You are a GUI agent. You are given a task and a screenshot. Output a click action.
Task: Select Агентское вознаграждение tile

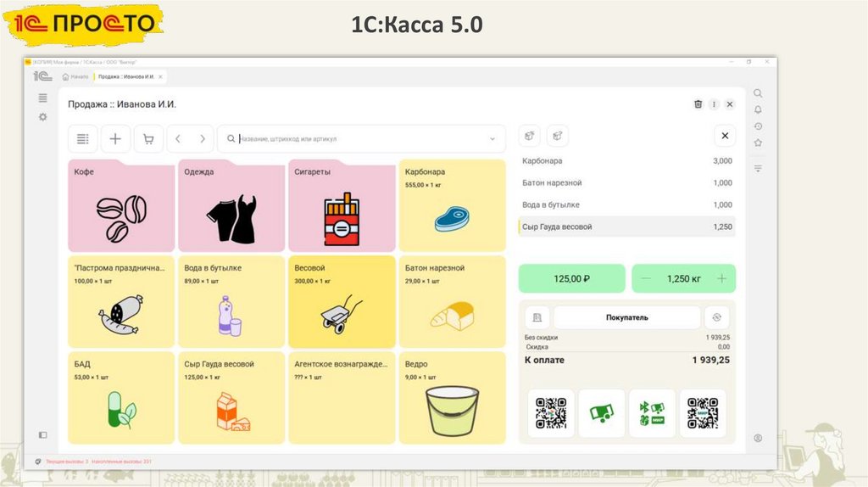[342, 398]
